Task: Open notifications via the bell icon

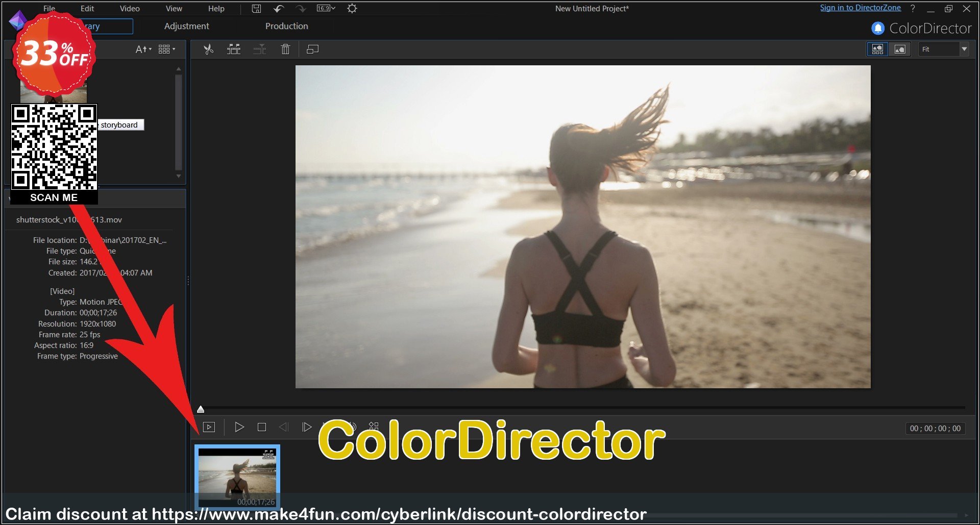Action: 878,28
